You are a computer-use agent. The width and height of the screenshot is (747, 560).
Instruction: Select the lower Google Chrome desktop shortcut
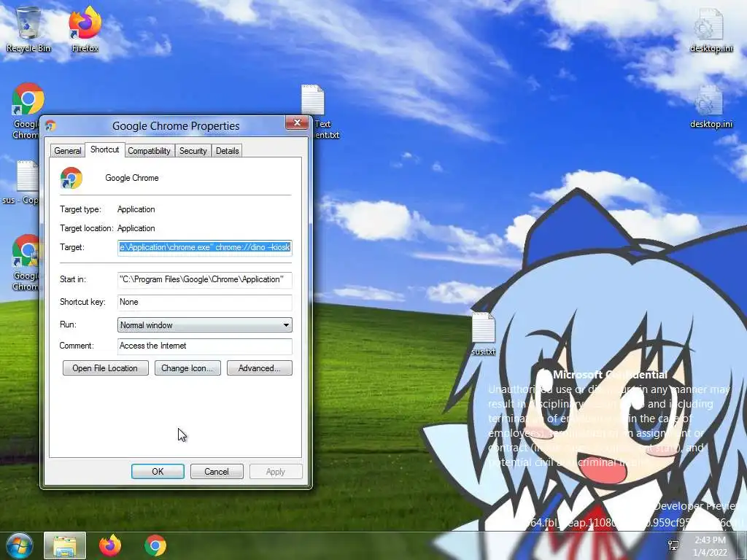click(x=26, y=262)
